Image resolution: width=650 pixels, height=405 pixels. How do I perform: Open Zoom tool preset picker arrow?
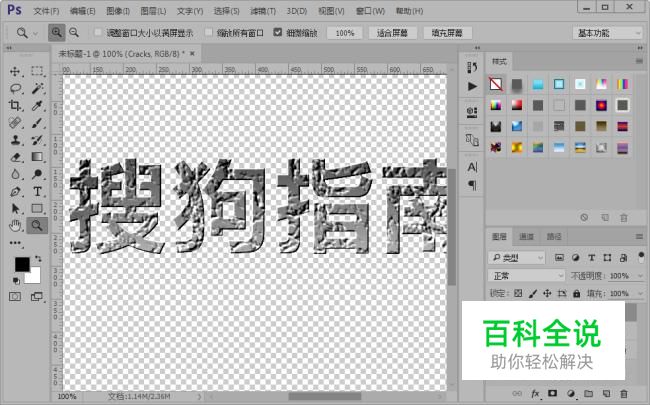point(36,33)
